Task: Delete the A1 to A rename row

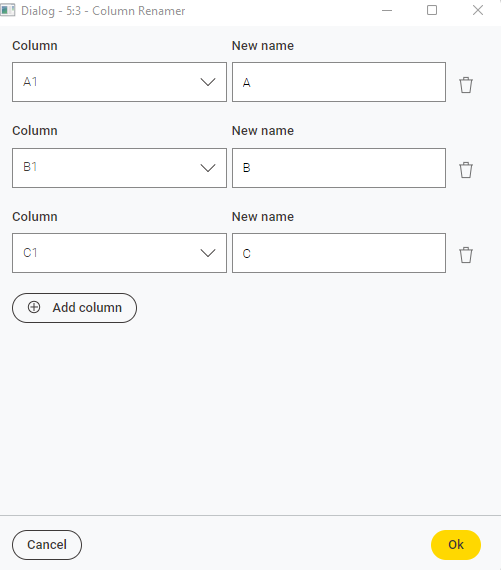Action: click(x=466, y=85)
